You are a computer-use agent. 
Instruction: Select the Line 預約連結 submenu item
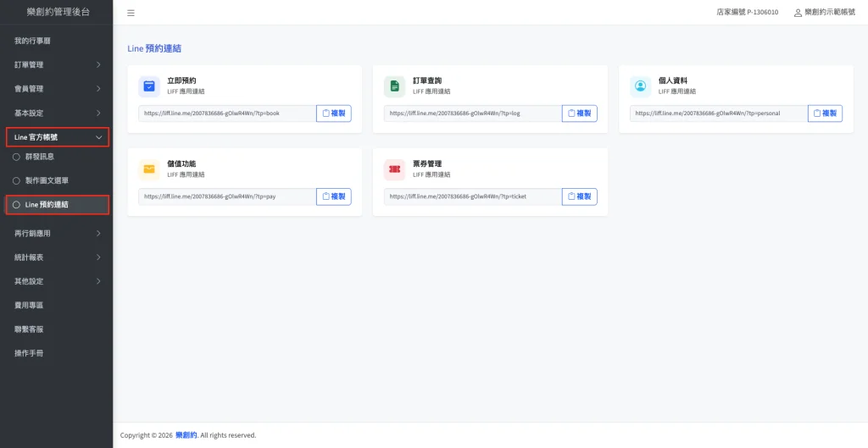click(47, 204)
